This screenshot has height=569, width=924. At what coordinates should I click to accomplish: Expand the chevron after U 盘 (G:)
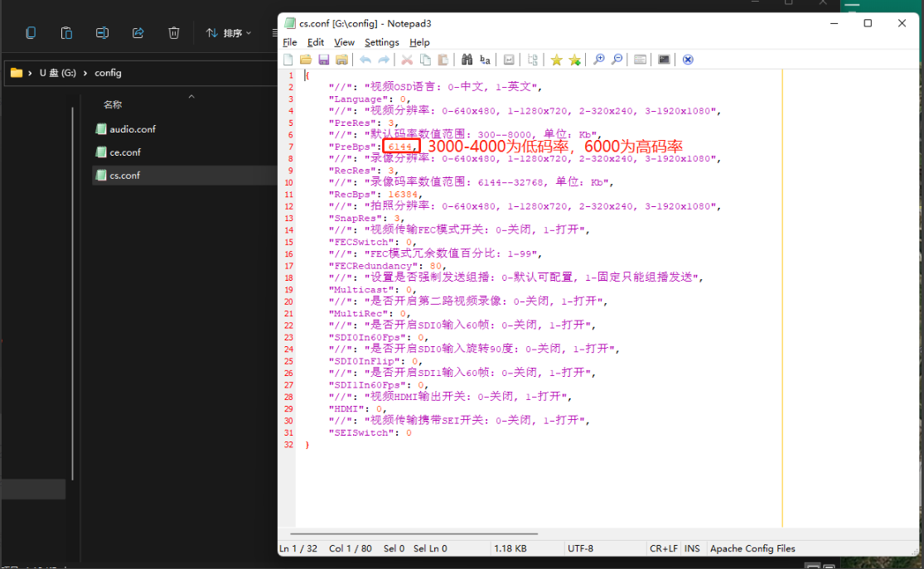(85, 73)
